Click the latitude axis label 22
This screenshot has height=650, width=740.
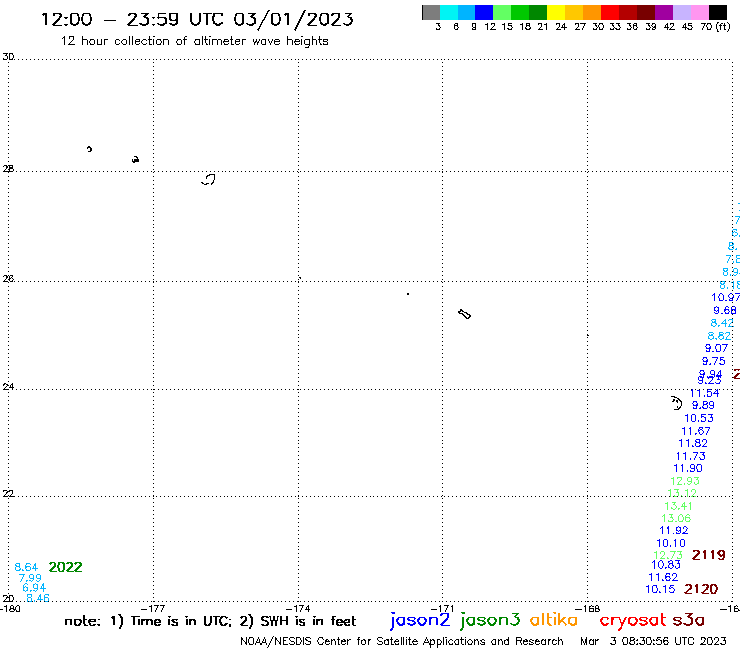point(8,494)
